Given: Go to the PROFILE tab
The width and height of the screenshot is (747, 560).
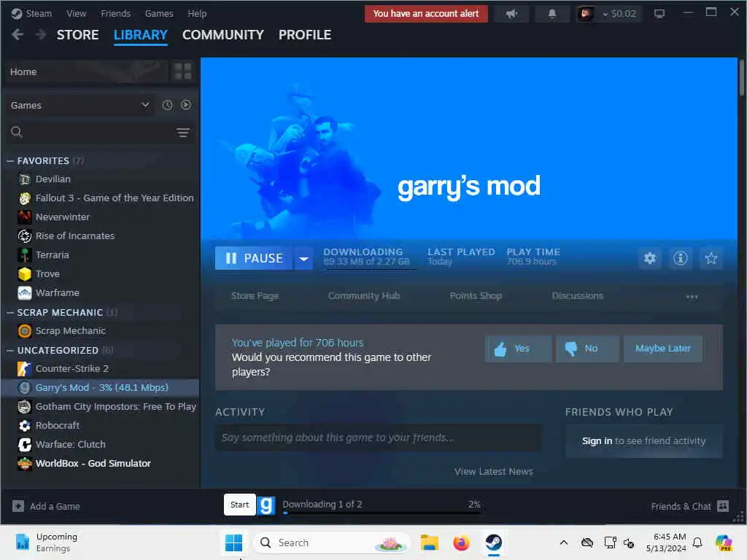Looking at the screenshot, I should (x=305, y=35).
